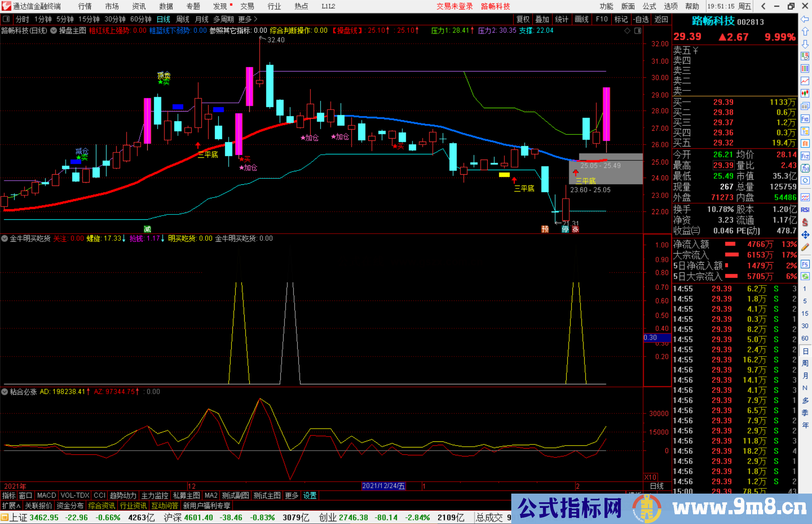Open the candlestick chart sidebar icon
This screenshot has width=812, height=524.
tap(805, 93)
